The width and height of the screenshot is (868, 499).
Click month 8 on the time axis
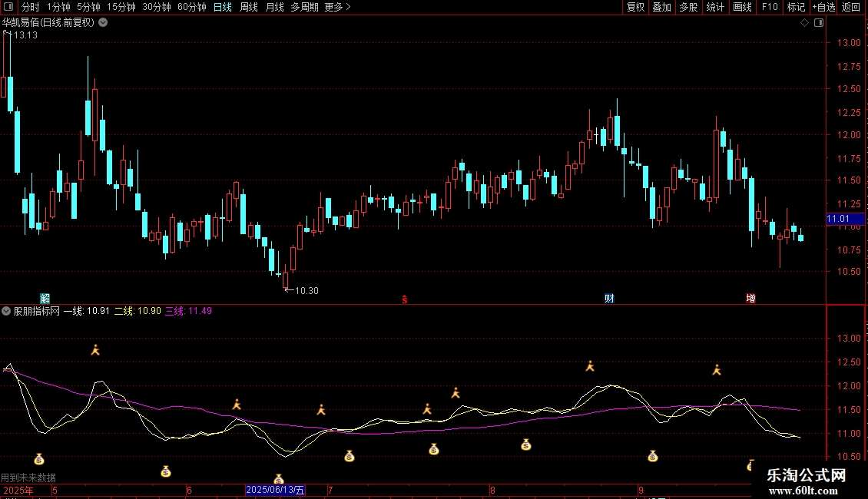(x=492, y=490)
